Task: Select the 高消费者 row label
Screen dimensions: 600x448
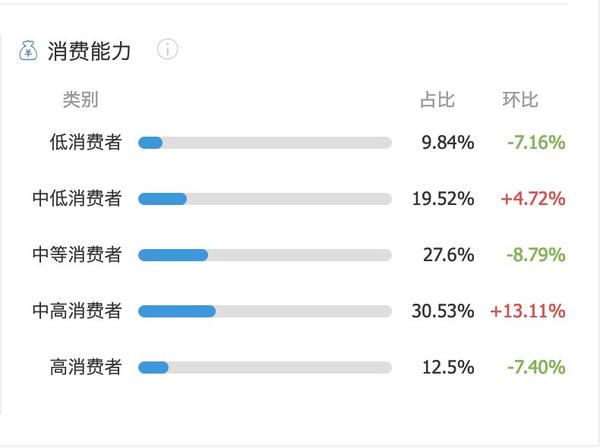Action: click(86, 367)
